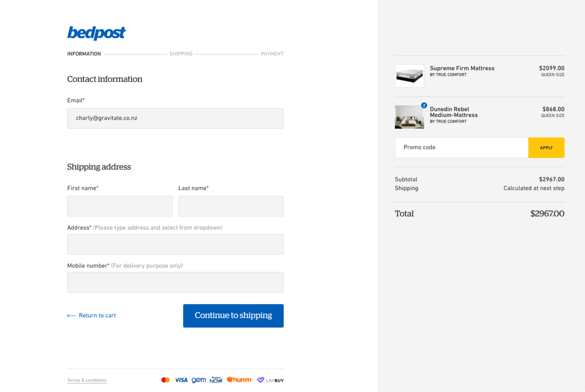Click the Dunedin Rebel Medium-Mattress name
The image size is (585, 392).
pos(454,112)
